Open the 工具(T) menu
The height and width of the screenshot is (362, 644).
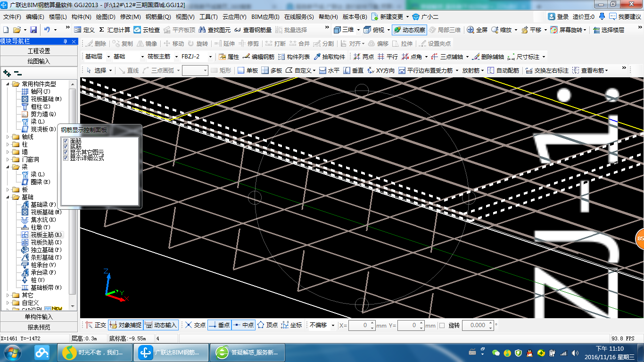point(208,16)
